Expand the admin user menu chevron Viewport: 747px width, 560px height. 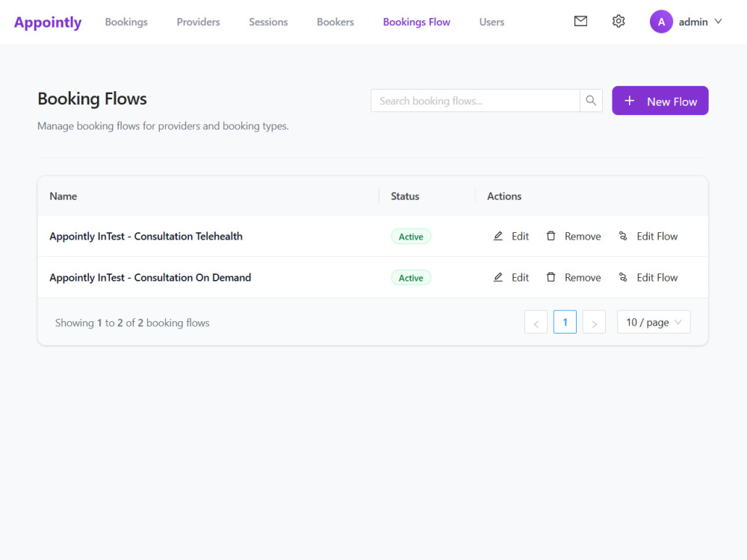click(x=719, y=22)
